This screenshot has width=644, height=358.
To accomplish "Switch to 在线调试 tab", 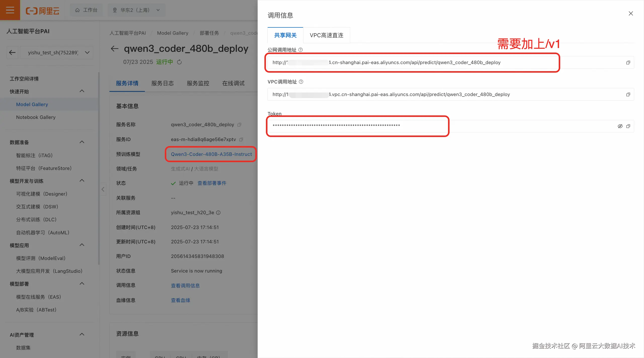I will (x=233, y=83).
